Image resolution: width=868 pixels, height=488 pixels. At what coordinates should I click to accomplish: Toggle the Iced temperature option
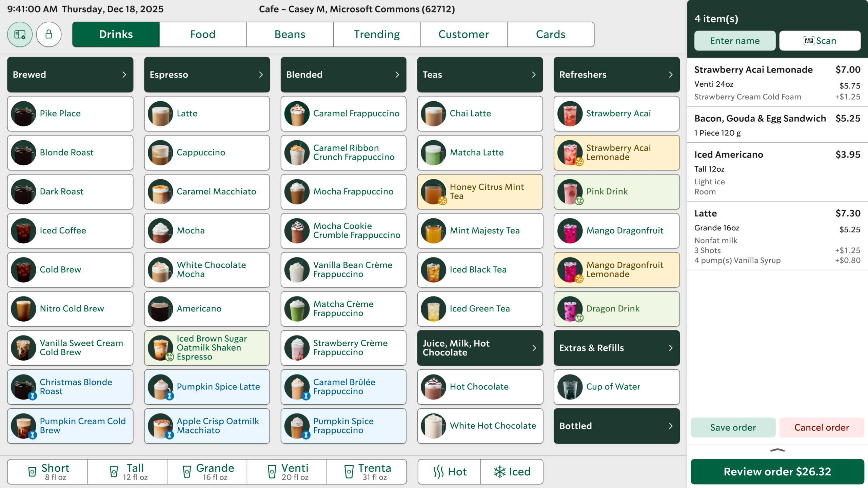coord(512,472)
